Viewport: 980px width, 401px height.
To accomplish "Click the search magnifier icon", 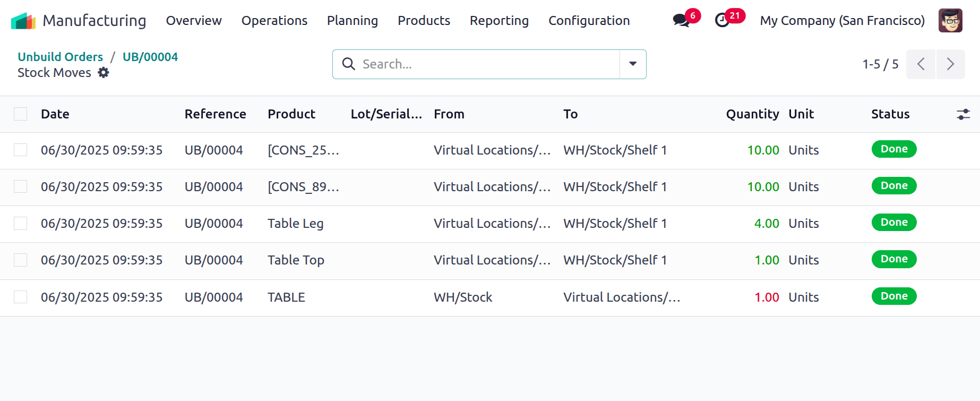I will [x=349, y=64].
